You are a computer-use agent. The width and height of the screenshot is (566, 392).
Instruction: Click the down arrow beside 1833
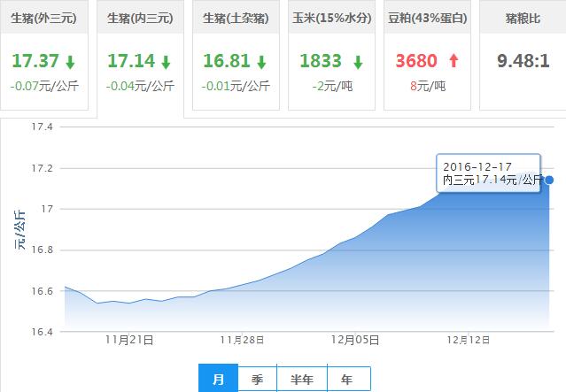tap(358, 62)
